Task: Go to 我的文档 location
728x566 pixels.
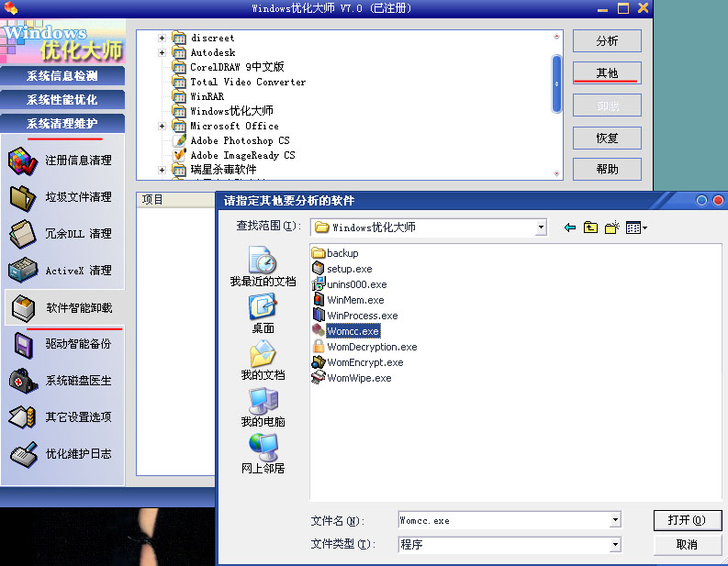Action: pyautogui.click(x=263, y=361)
